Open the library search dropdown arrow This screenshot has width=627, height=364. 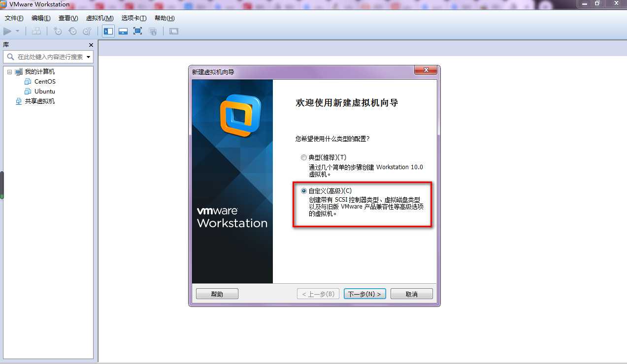89,57
